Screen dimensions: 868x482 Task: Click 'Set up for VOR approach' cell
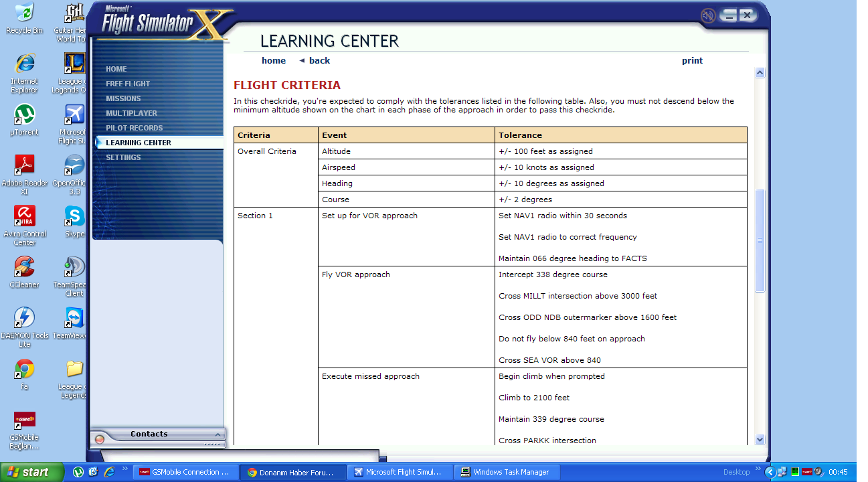click(406, 236)
